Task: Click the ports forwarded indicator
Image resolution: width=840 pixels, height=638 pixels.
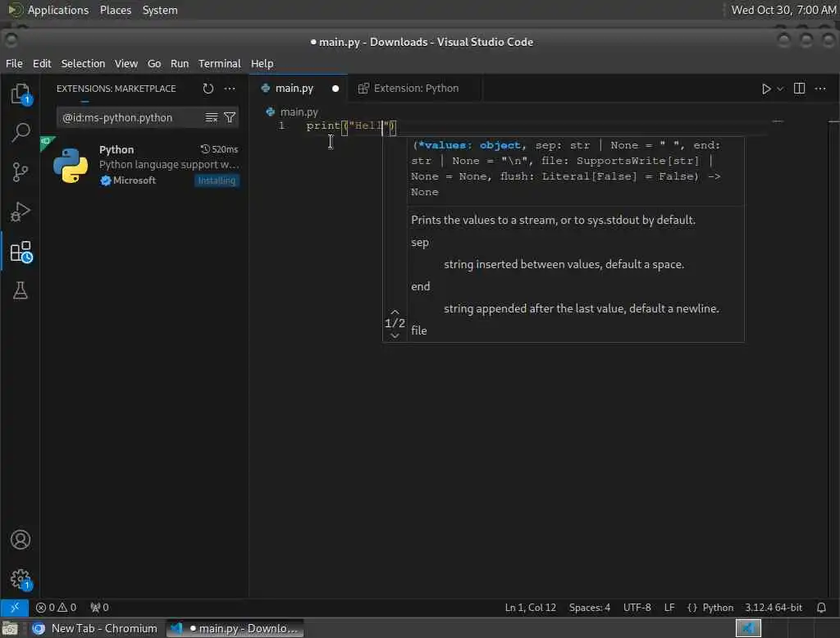Action: [99, 608]
